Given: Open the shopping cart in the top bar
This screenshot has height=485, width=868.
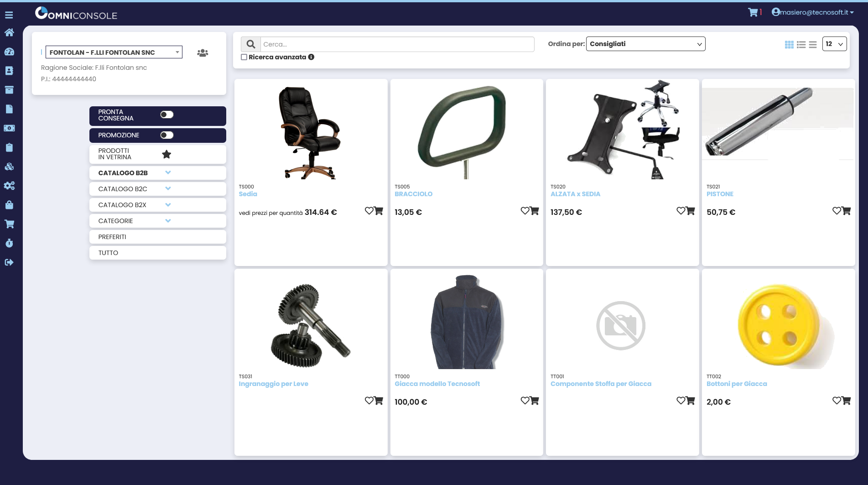Looking at the screenshot, I should (753, 12).
